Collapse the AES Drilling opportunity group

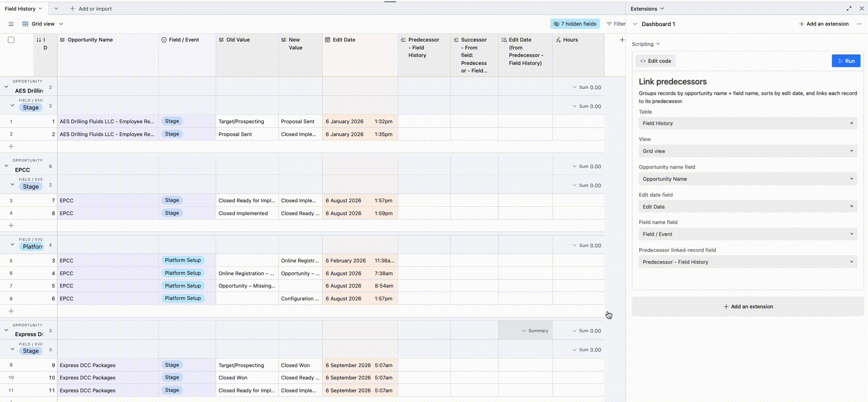pos(6,87)
